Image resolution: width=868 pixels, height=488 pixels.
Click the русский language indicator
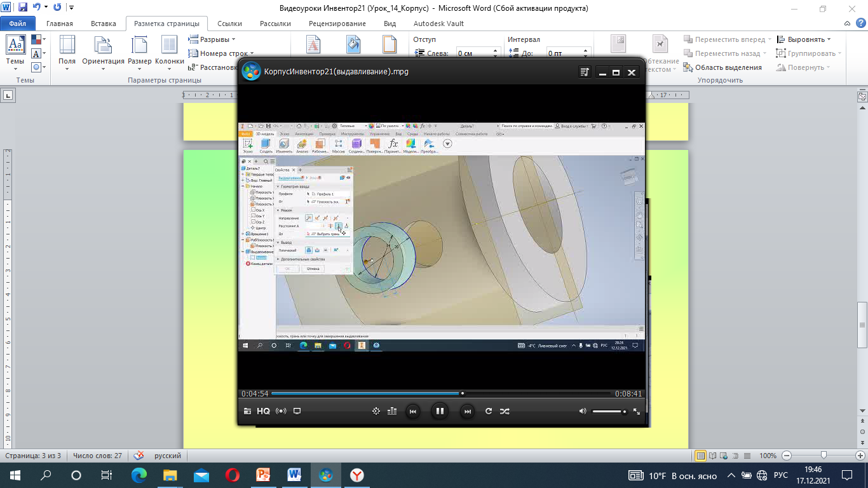tap(168, 456)
